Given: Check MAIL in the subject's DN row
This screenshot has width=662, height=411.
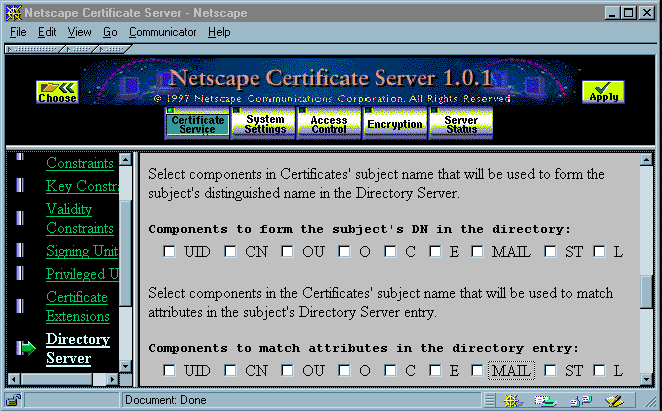Looking at the screenshot, I should click(x=477, y=251).
